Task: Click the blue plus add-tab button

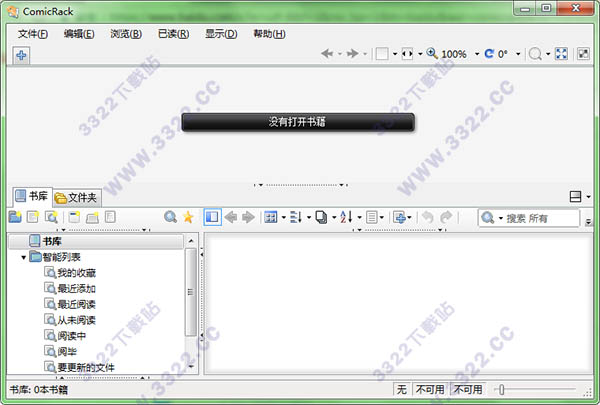Action: [21, 56]
